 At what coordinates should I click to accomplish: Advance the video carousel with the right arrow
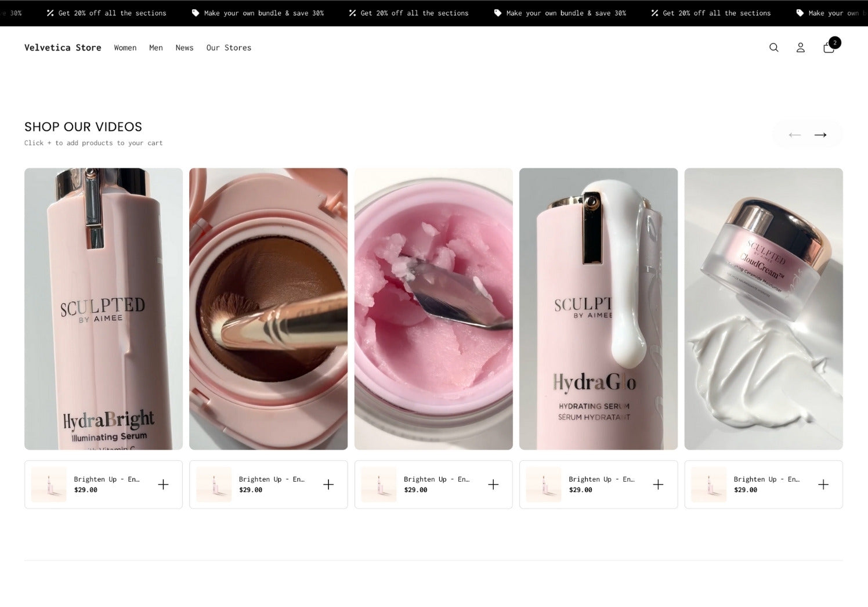coord(820,135)
